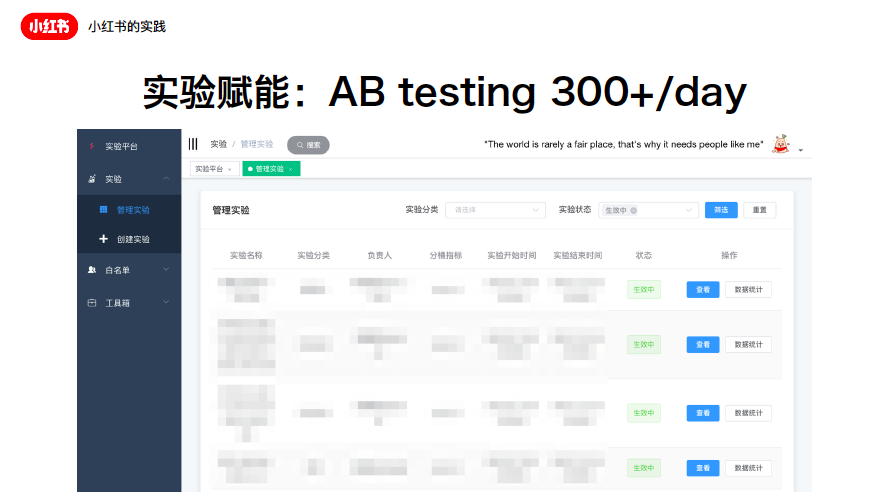Click the magnifier in the 搜索 button
The height and width of the screenshot is (497, 889).
pyautogui.click(x=300, y=145)
